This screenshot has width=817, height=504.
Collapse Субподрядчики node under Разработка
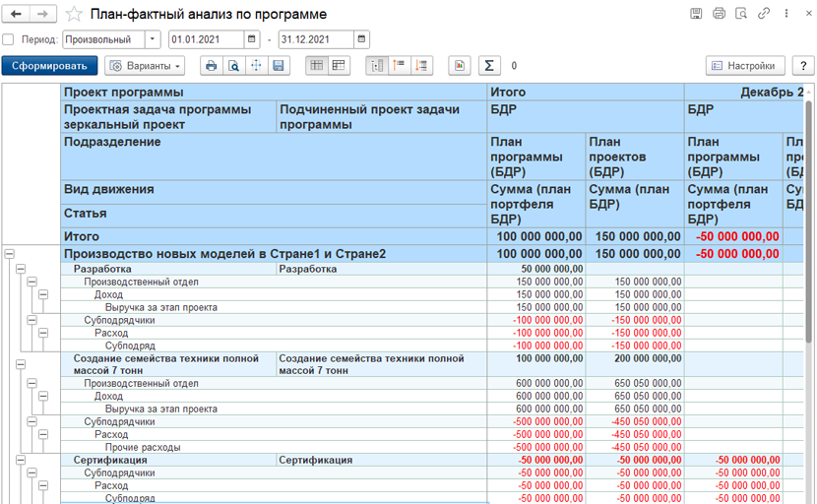click(x=31, y=320)
